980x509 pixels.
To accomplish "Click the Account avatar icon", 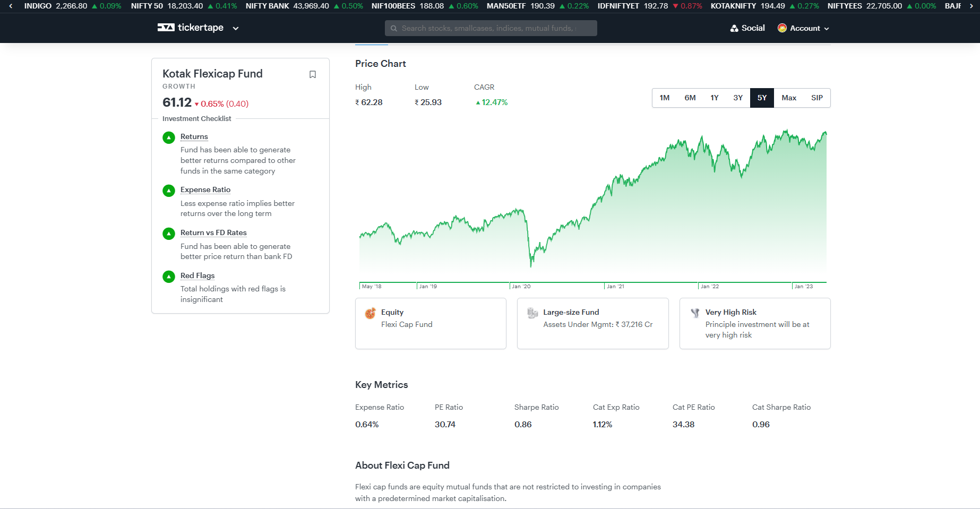I will pos(782,28).
